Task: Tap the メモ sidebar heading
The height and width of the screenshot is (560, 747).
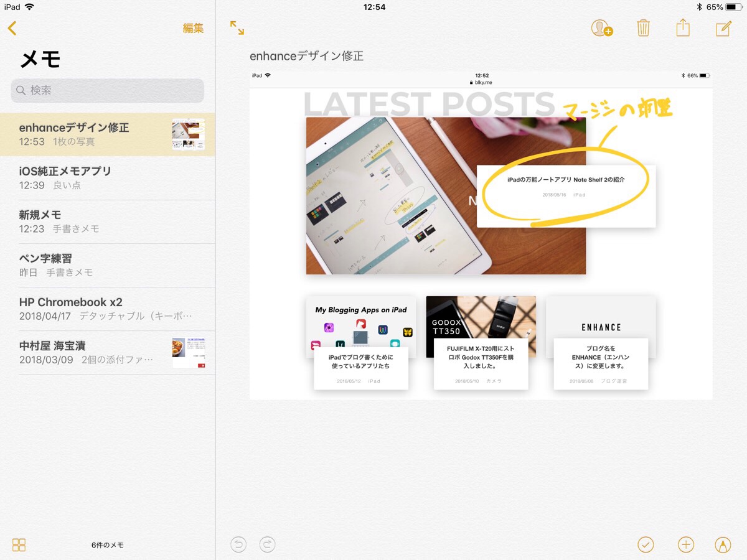Action: tap(40, 59)
